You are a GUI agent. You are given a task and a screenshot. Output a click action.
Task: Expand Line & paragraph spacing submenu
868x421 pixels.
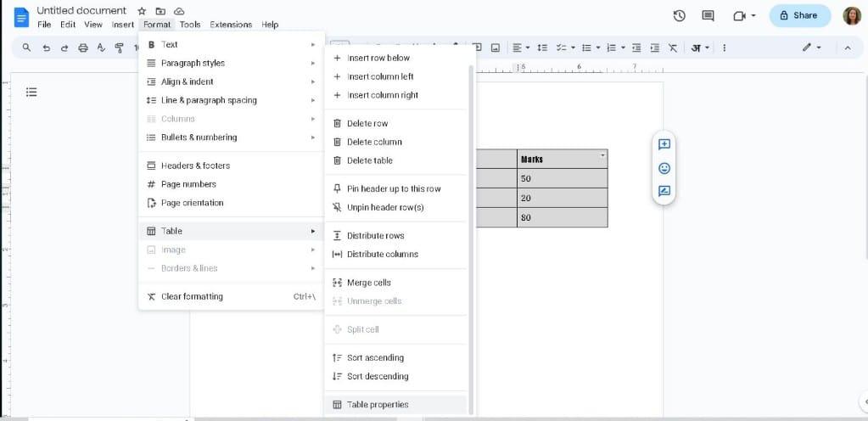[x=232, y=100]
